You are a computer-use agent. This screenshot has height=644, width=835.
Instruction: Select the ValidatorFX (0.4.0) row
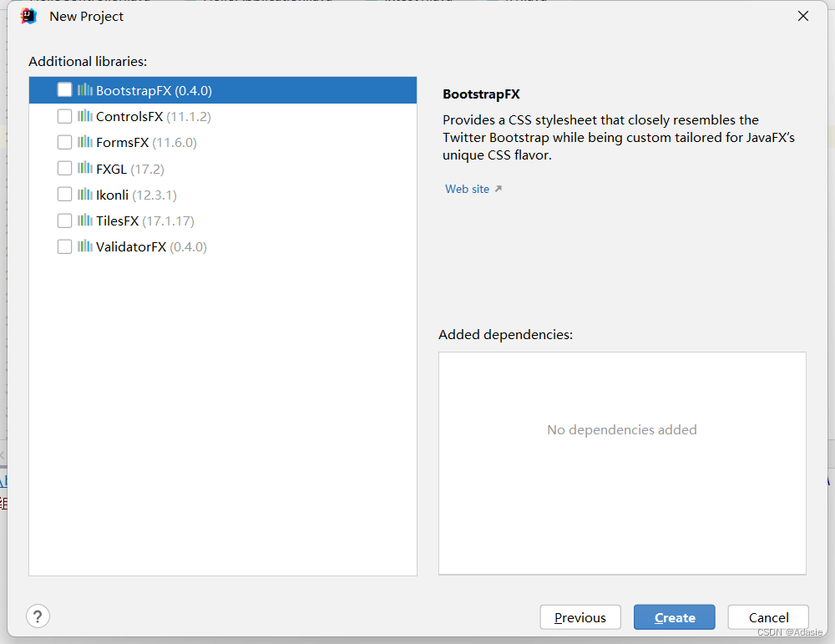(x=223, y=246)
